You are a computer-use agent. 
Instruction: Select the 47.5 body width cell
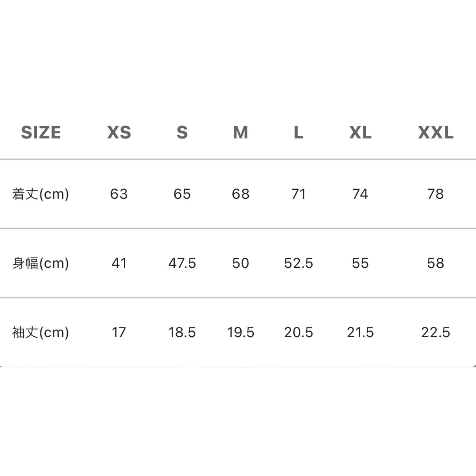point(182,263)
